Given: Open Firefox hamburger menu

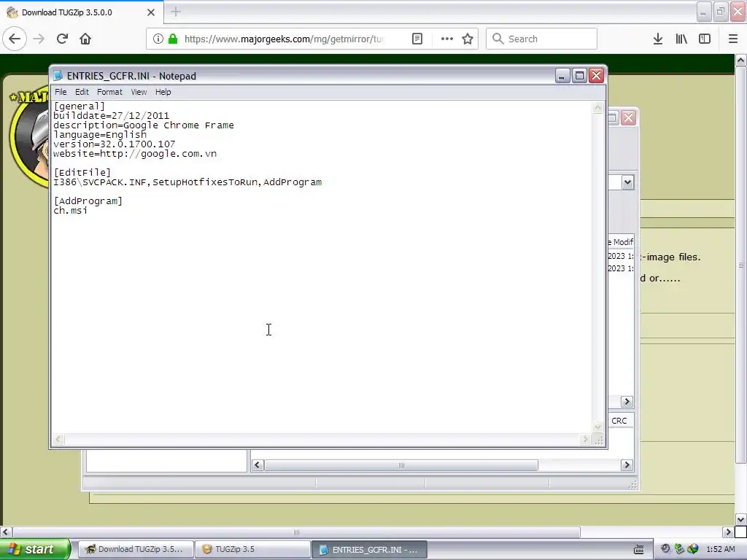Looking at the screenshot, I should point(732,39).
